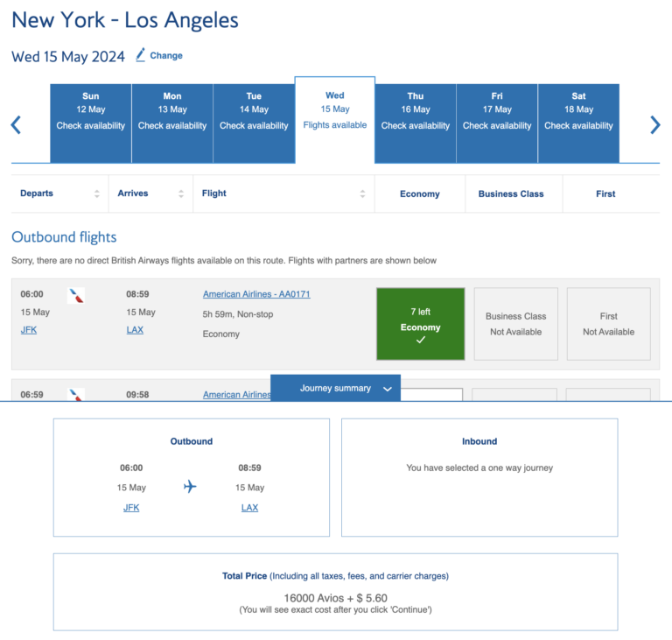Image resolution: width=672 pixels, height=640 pixels.
Task: Click 06:00 departure time in Outbound summary
Action: (x=131, y=468)
